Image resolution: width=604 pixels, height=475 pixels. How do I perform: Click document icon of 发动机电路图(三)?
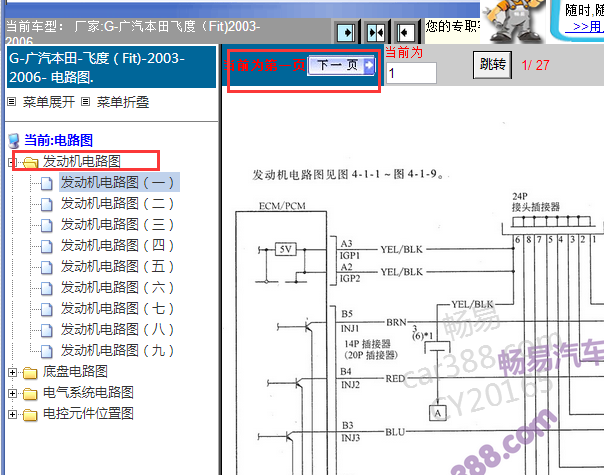click(x=47, y=225)
